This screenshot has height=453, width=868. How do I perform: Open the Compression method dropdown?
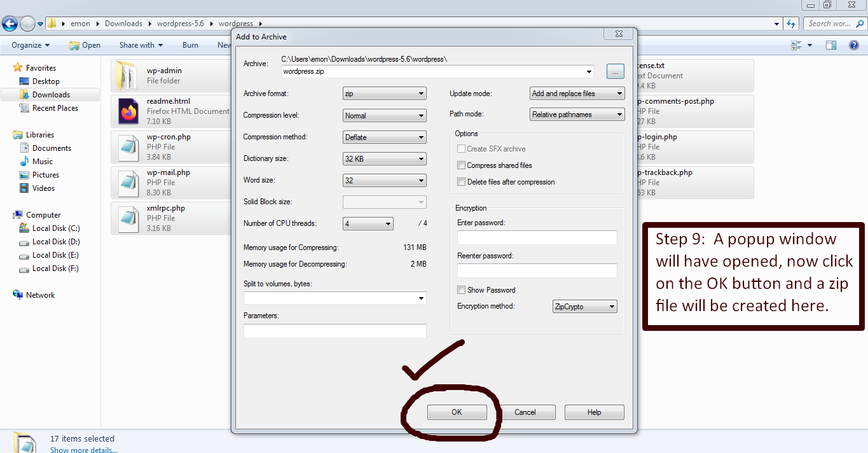click(384, 137)
